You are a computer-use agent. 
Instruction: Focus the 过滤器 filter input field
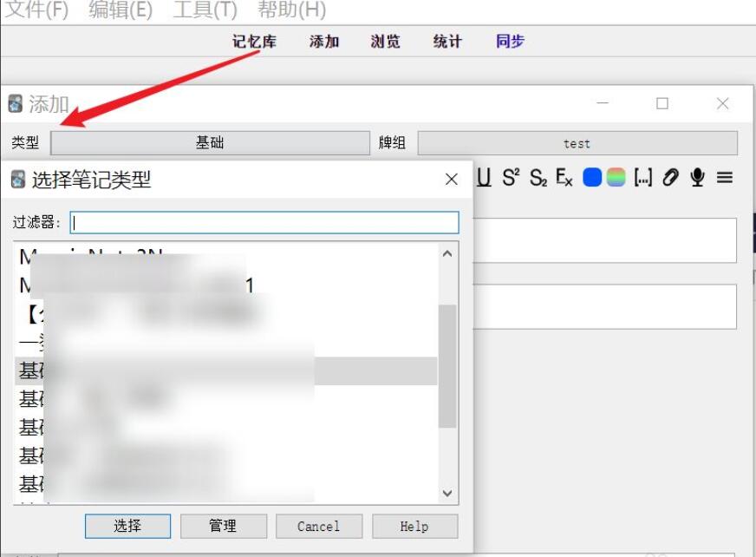tap(264, 222)
